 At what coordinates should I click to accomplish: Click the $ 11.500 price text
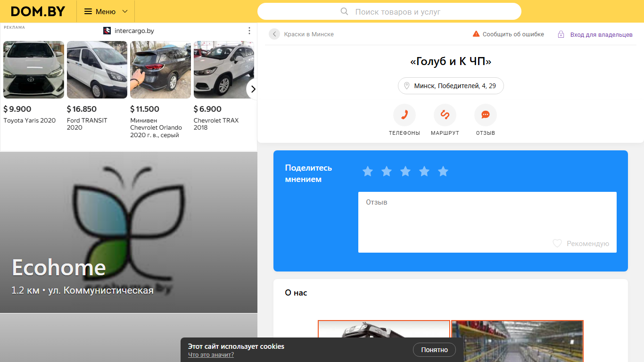(145, 109)
